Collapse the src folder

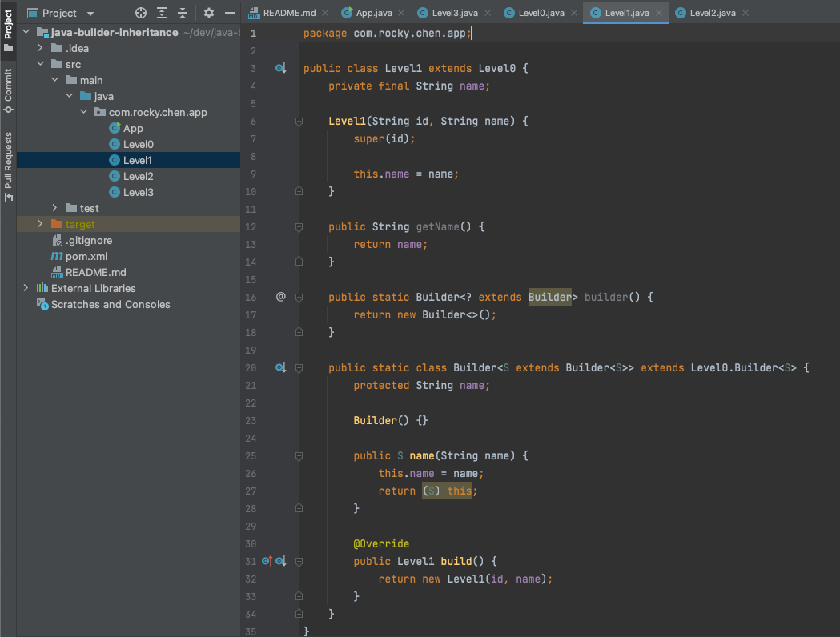pos(40,64)
